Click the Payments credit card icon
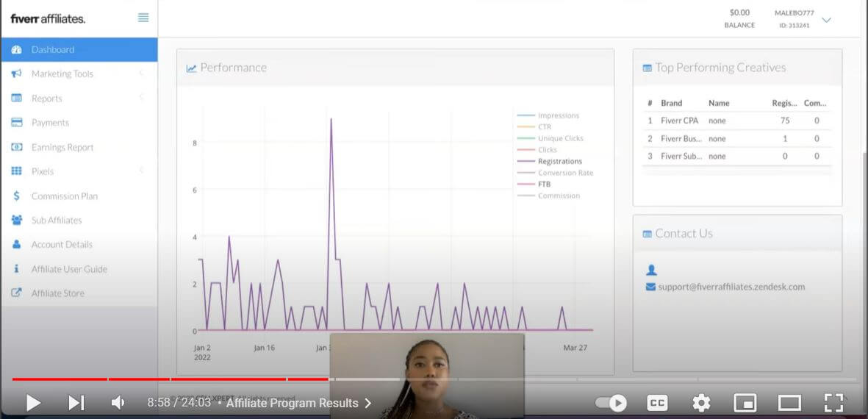The height and width of the screenshot is (419, 868). 17,122
